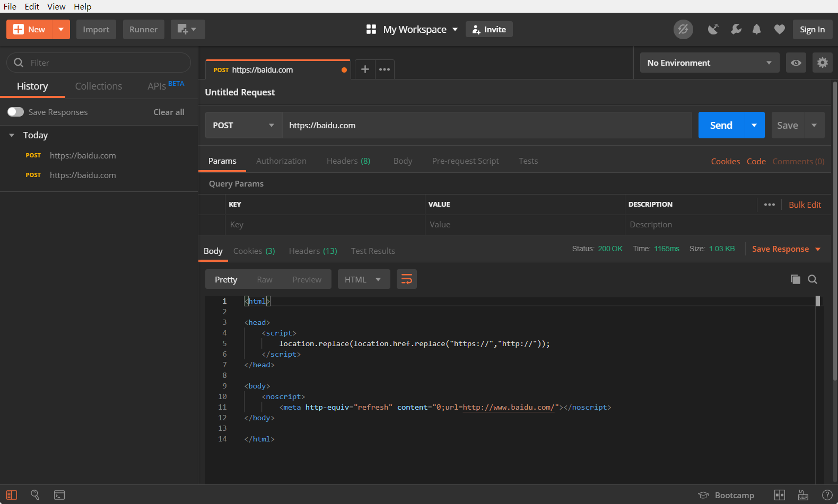Open the Edit menu
This screenshot has width=838, height=504.
tap(32, 6)
